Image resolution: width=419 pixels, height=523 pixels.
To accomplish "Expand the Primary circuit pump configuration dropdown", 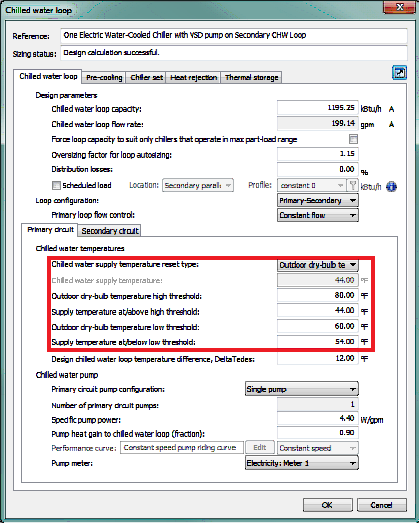I will 302,389.
